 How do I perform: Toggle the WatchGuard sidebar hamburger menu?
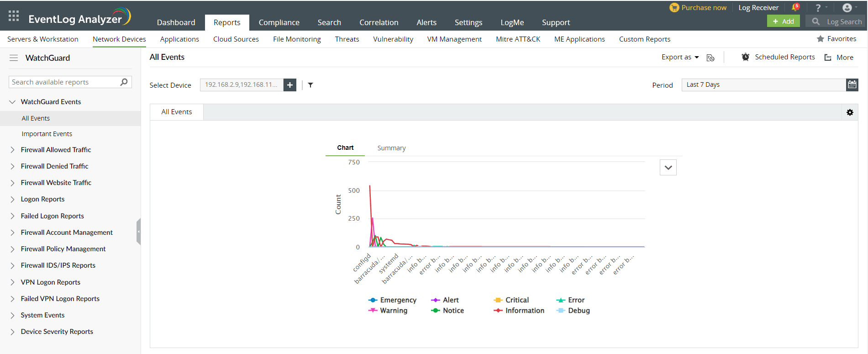pyautogui.click(x=14, y=58)
